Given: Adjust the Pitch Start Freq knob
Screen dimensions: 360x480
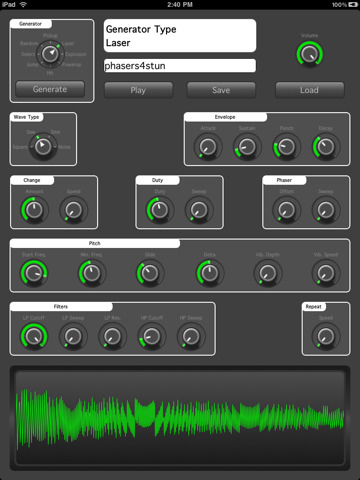Looking at the screenshot, I should (34, 273).
